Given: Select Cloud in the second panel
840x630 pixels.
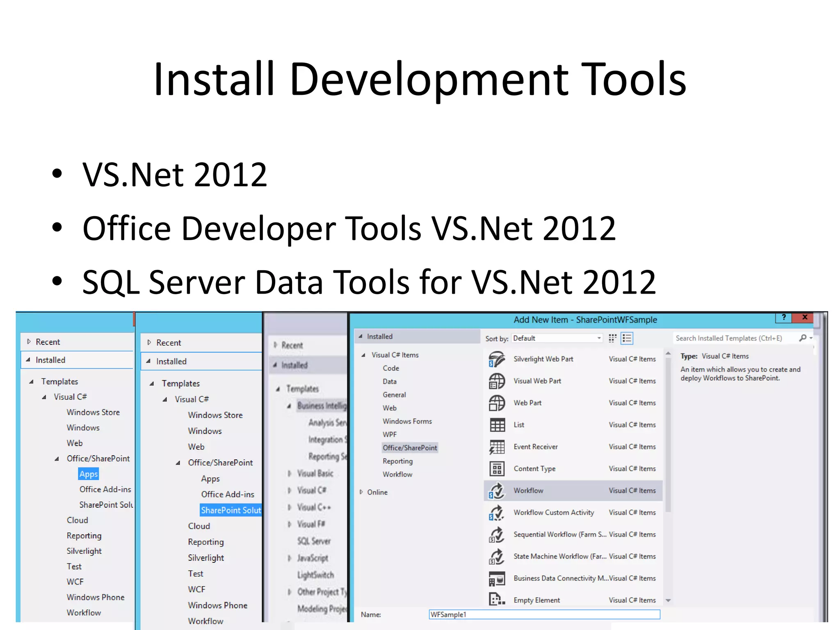Looking at the screenshot, I should [x=199, y=526].
